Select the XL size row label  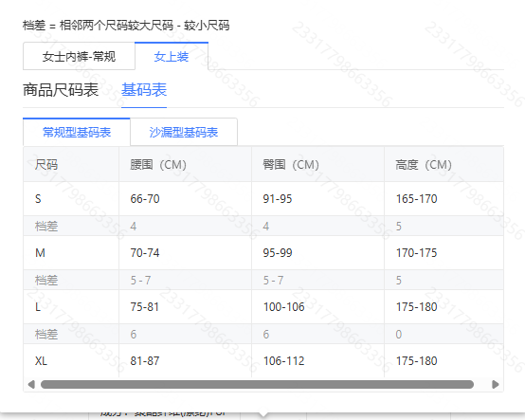[x=41, y=361]
